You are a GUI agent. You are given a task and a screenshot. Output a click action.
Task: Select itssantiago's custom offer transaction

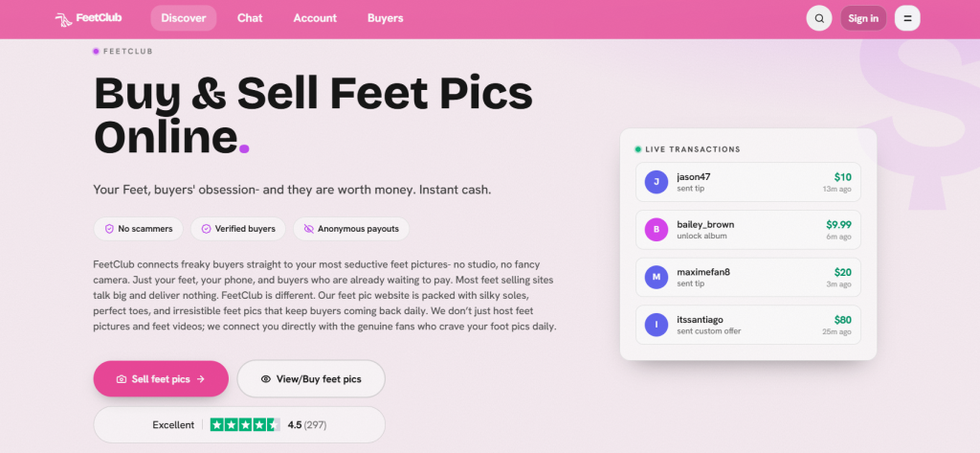point(748,325)
